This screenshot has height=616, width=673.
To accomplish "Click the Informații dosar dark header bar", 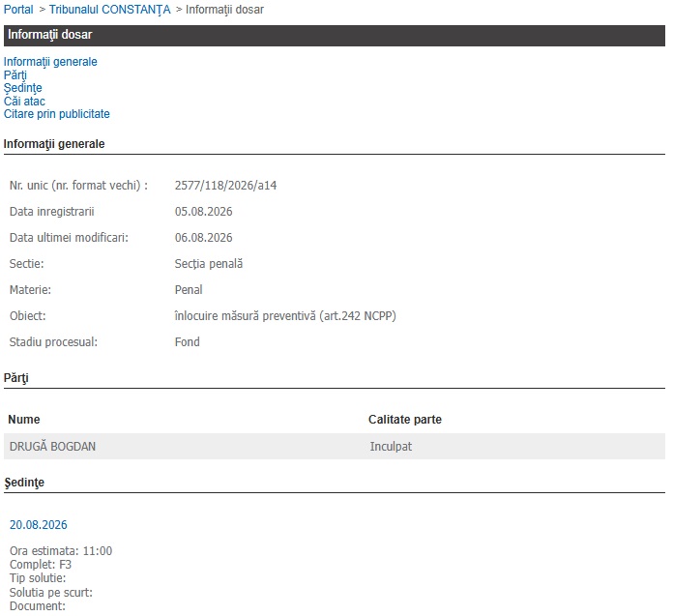I will point(335,36).
